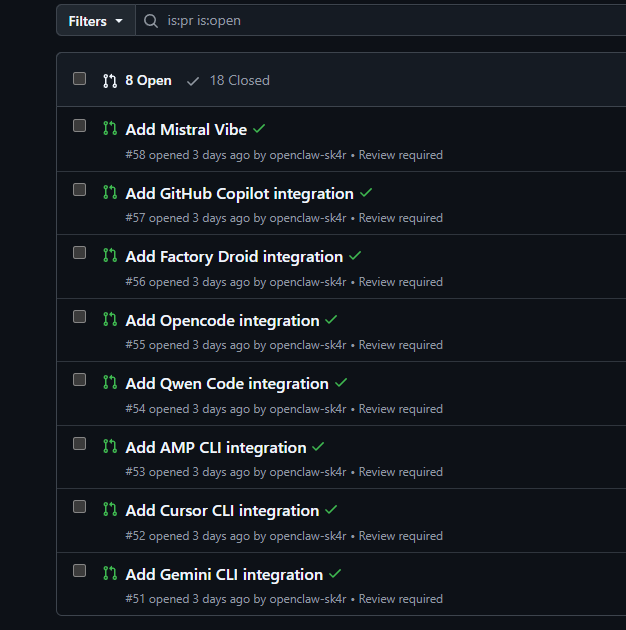
Task: Switch to 18 Closed pull requests
Action: [239, 80]
